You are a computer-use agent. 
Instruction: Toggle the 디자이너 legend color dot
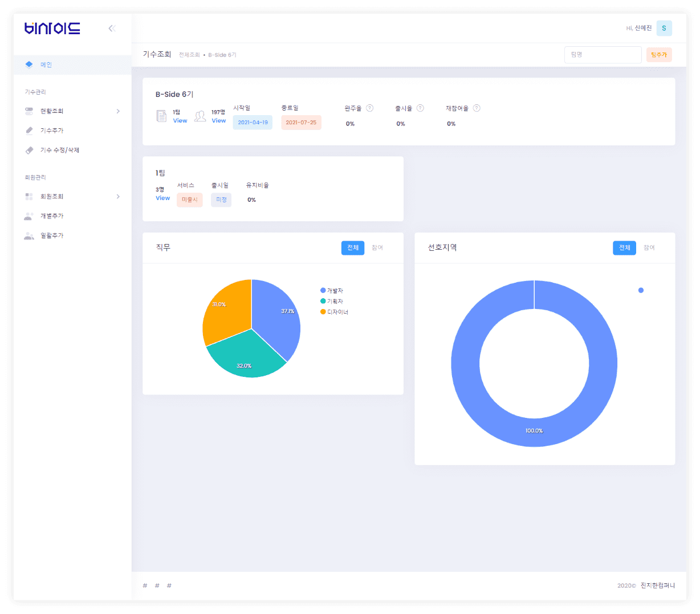323,312
